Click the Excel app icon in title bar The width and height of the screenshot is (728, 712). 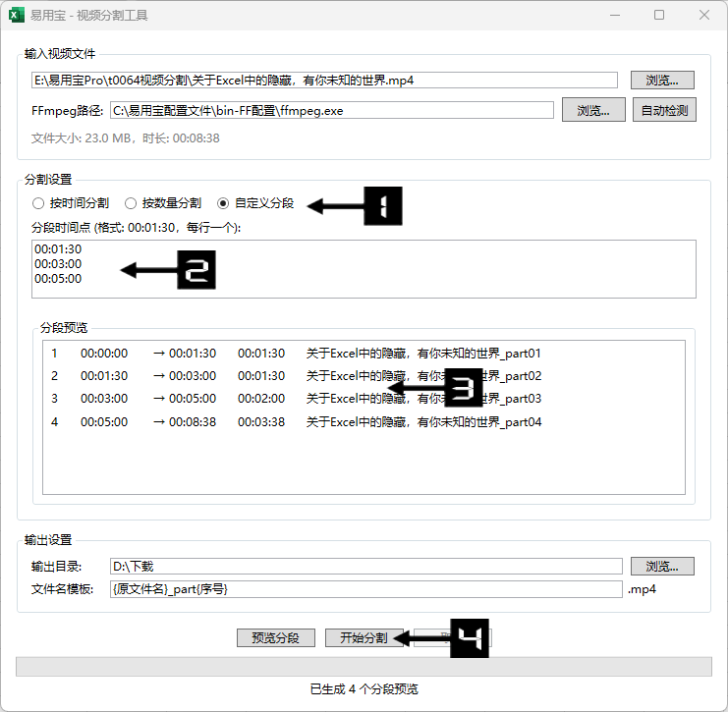tap(17, 16)
